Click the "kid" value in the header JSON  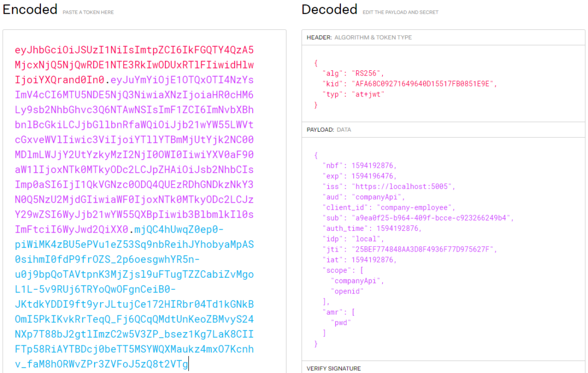click(x=424, y=84)
